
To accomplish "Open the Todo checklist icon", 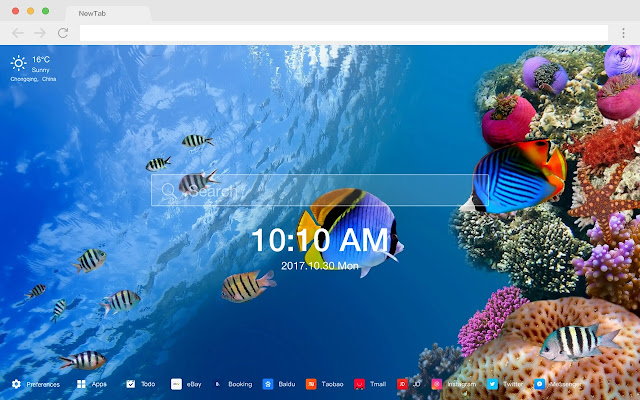I will (x=131, y=384).
